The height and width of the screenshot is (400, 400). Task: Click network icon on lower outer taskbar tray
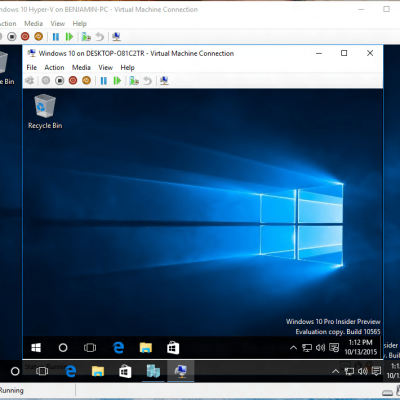click(349, 371)
